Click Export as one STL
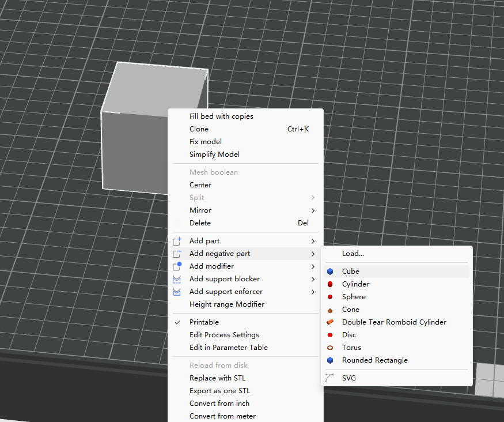 pyautogui.click(x=219, y=391)
